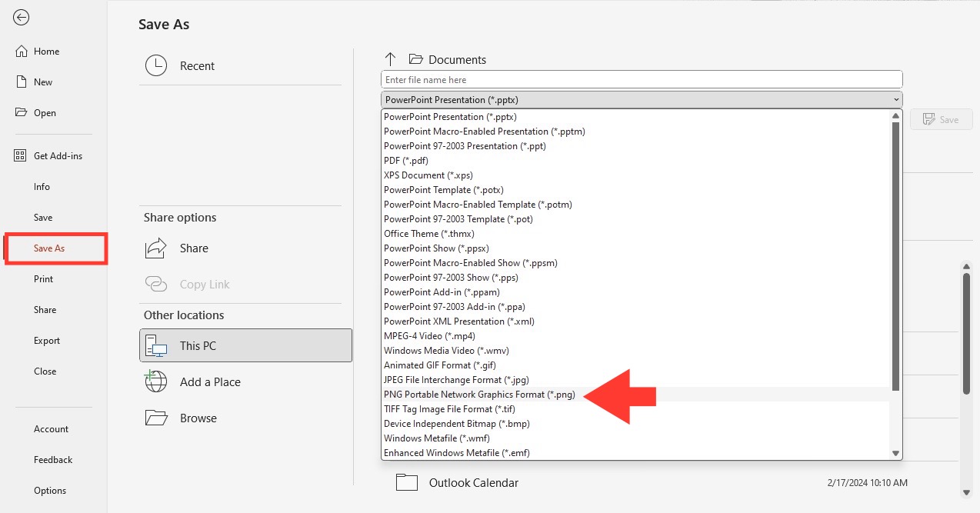
Task: Click the Open folder icon in sidebar
Action: [21, 112]
